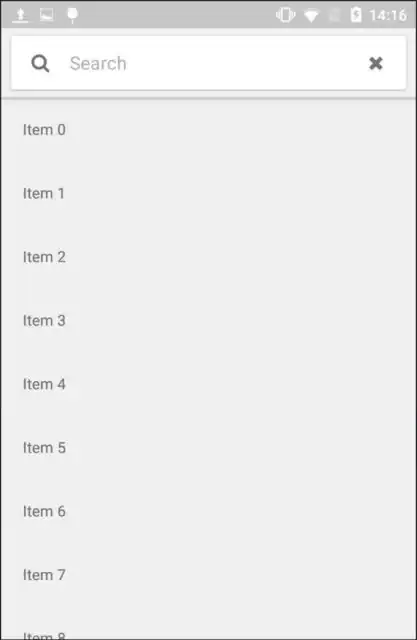Tap the Wi-Fi signal status icon
417x640 pixels.
tap(311, 16)
